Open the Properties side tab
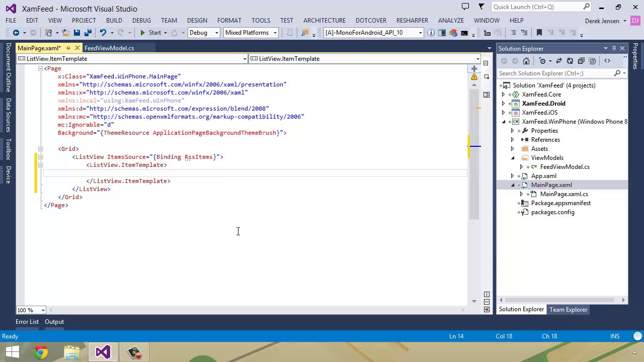 pos(636,56)
